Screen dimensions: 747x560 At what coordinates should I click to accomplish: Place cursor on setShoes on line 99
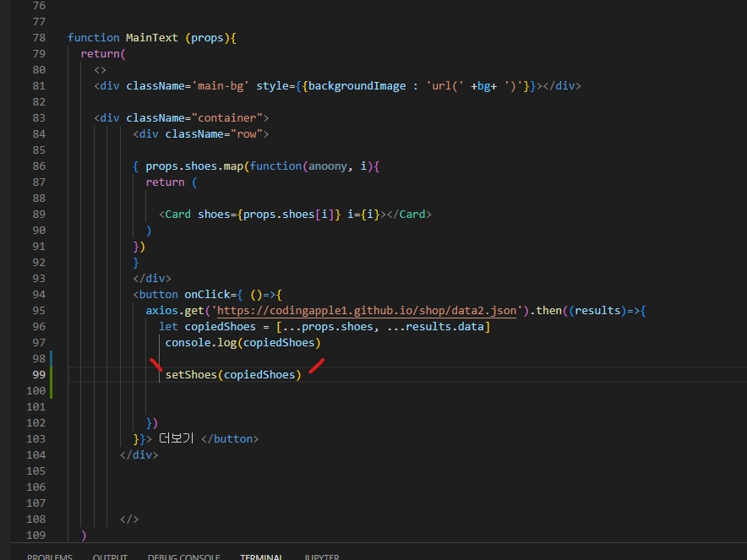pyautogui.click(x=191, y=375)
